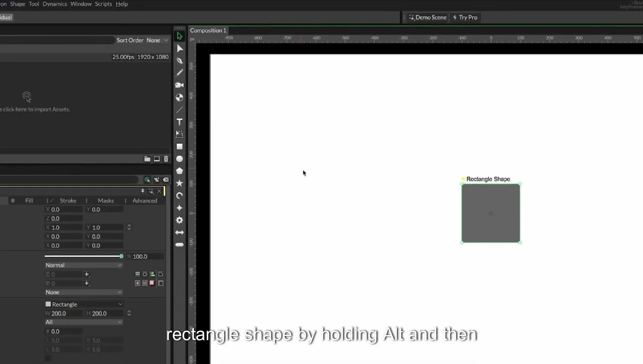
Task: Click the pink color swatch icon
Action: (x=152, y=283)
